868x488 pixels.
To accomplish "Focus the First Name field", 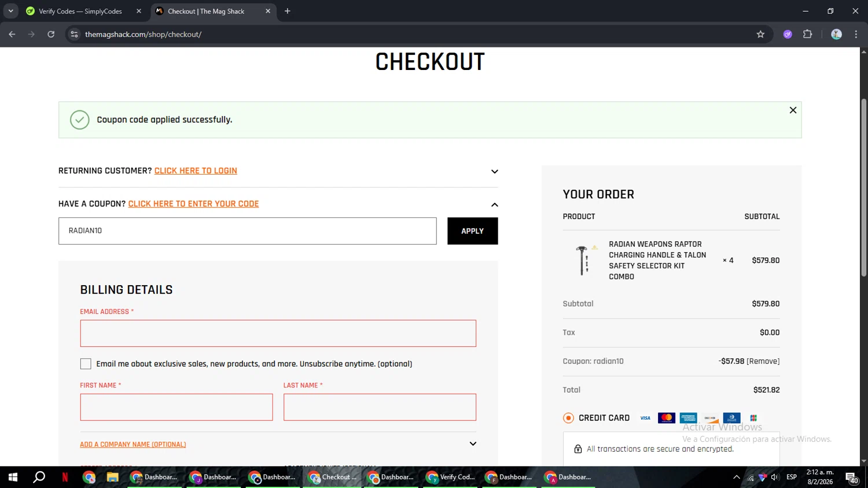I will pos(176,407).
